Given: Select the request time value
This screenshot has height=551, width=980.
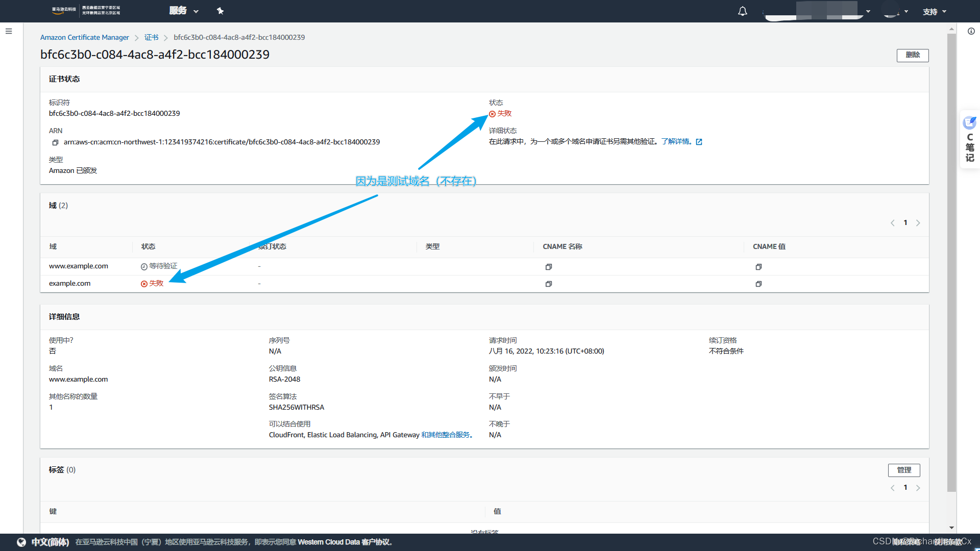Looking at the screenshot, I should point(546,351).
